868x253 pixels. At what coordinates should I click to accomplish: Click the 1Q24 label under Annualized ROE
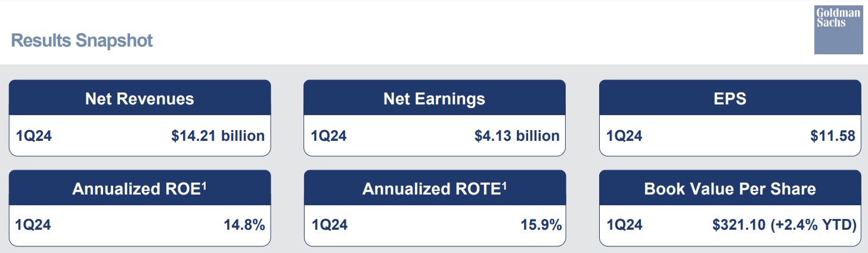coord(34,225)
